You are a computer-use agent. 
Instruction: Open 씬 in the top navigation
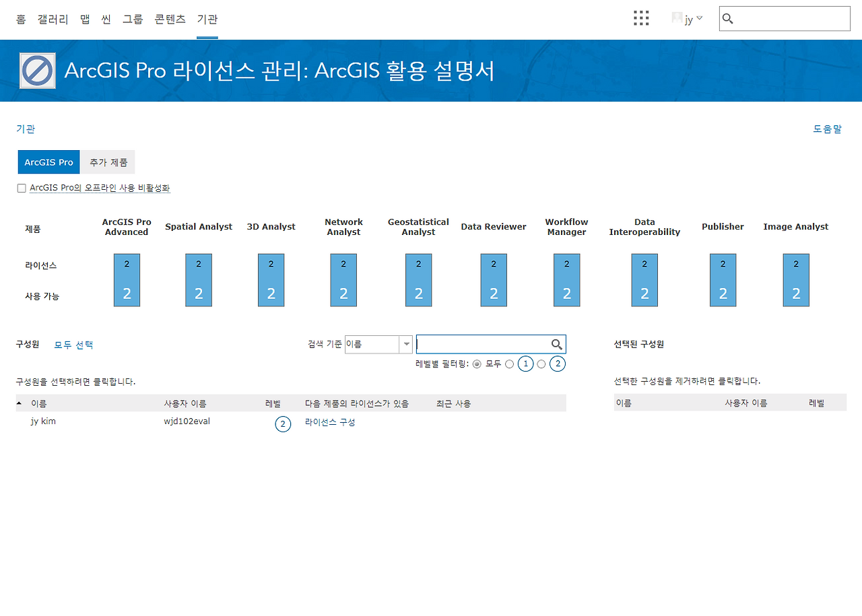tap(106, 20)
